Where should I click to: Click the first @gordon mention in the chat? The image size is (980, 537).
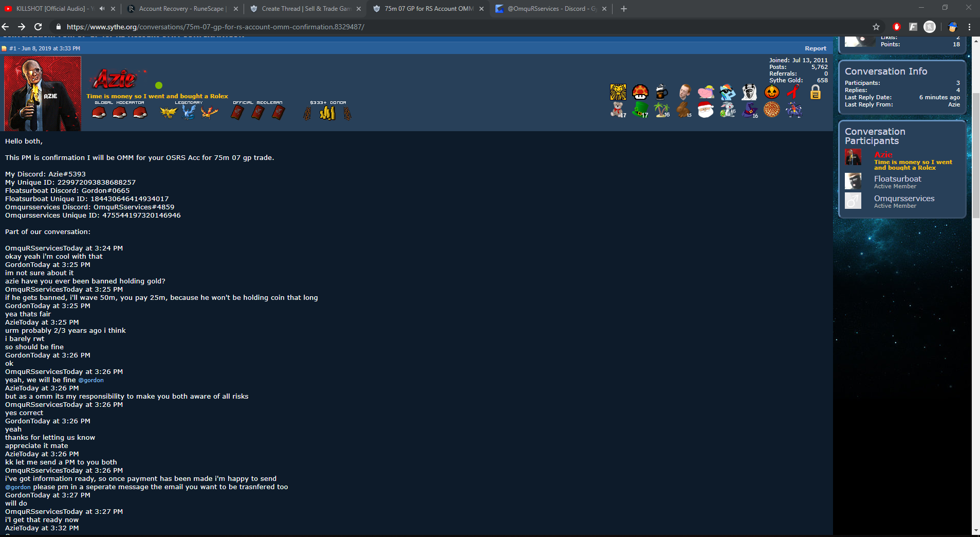(x=91, y=380)
